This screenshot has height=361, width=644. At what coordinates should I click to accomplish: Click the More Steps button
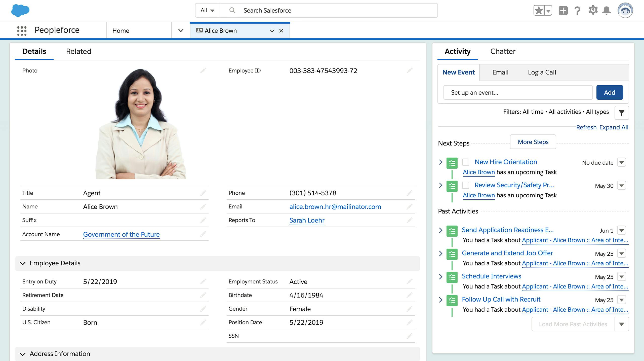pyautogui.click(x=533, y=142)
